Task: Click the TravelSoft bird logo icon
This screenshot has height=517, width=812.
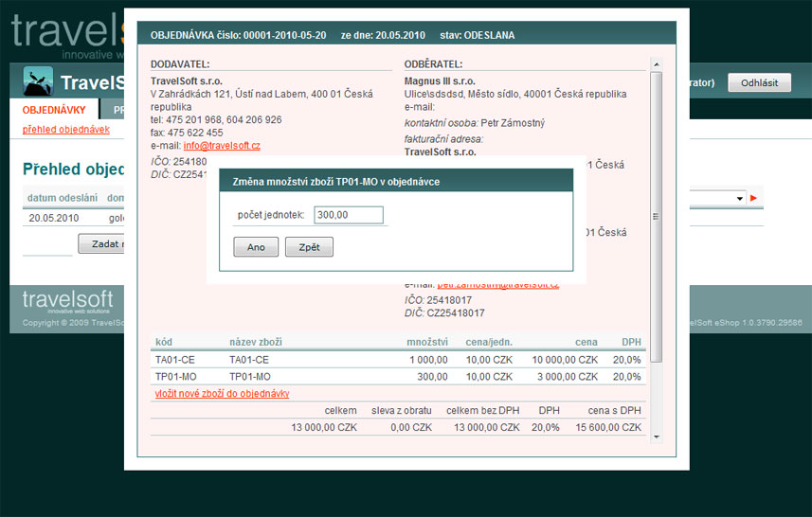Action: pyautogui.click(x=38, y=81)
